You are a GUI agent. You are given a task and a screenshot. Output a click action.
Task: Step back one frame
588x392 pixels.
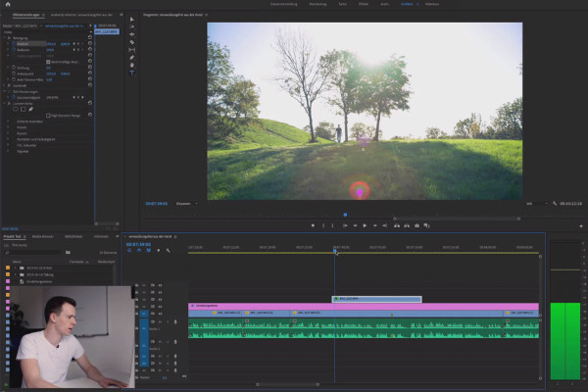[x=355, y=225]
